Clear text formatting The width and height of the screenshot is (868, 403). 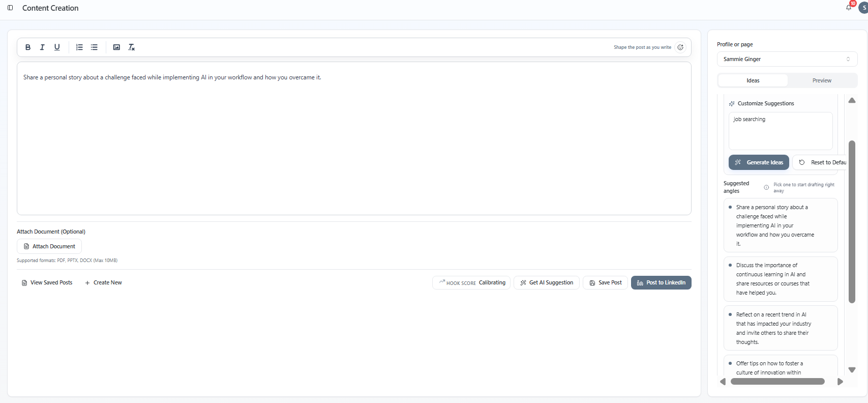pos(131,47)
